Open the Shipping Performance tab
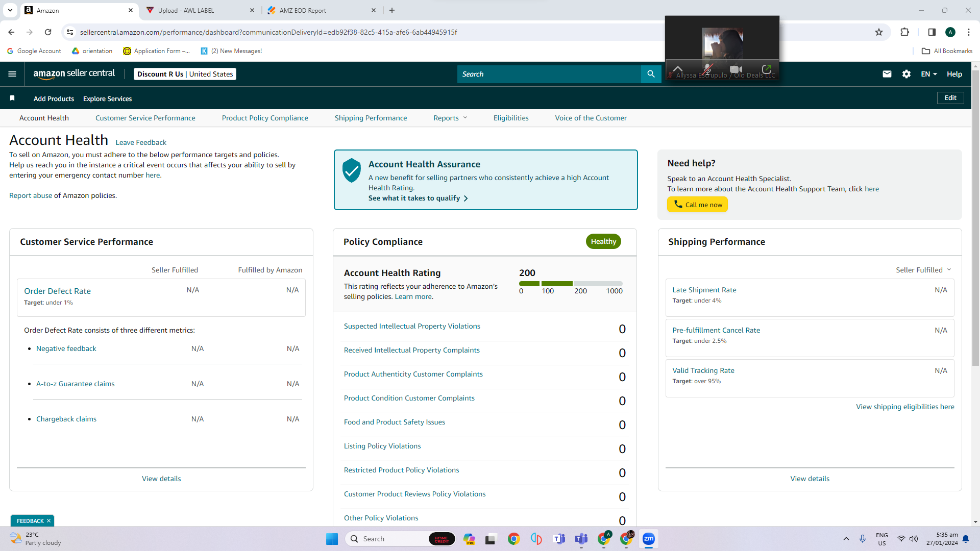This screenshot has width=980, height=551. click(x=371, y=118)
